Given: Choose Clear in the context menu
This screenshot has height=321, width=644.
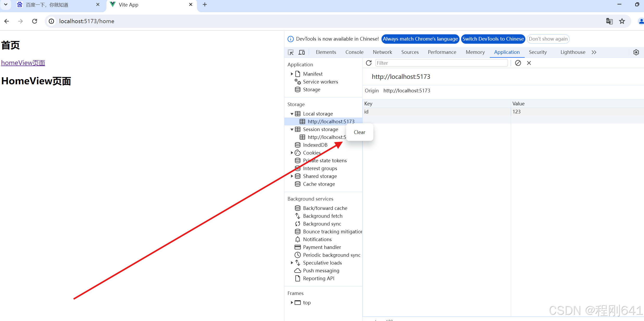Looking at the screenshot, I should point(359,132).
